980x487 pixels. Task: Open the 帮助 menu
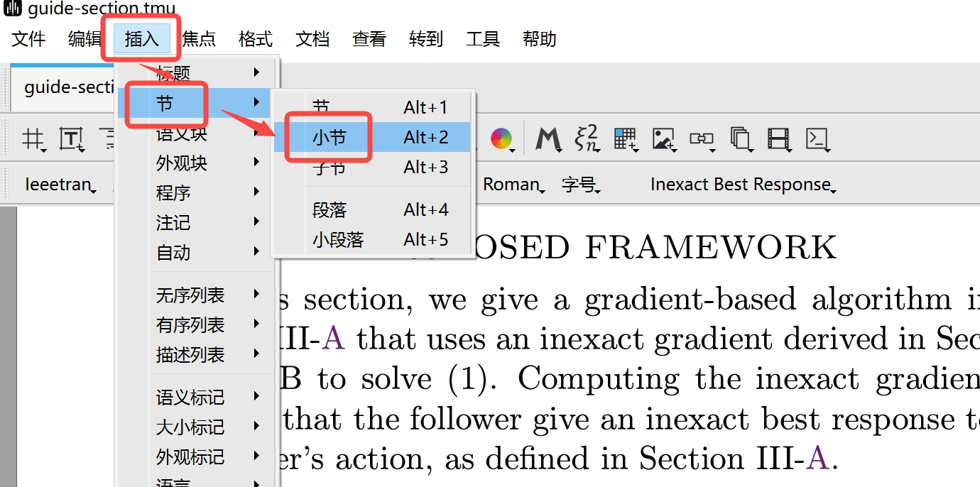click(540, 38)
